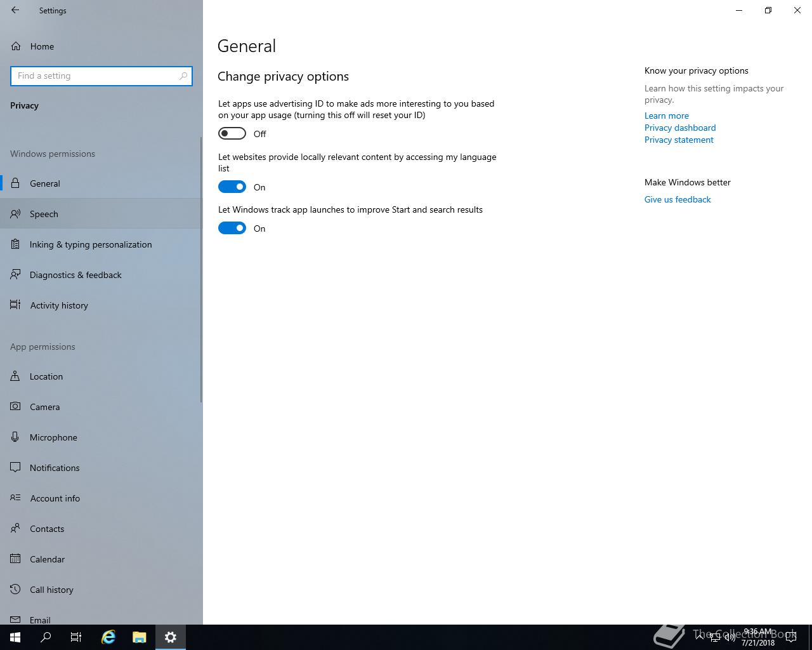Select Inking & typing personalization icon
812x650 pixels.
[x=15, y=244]
